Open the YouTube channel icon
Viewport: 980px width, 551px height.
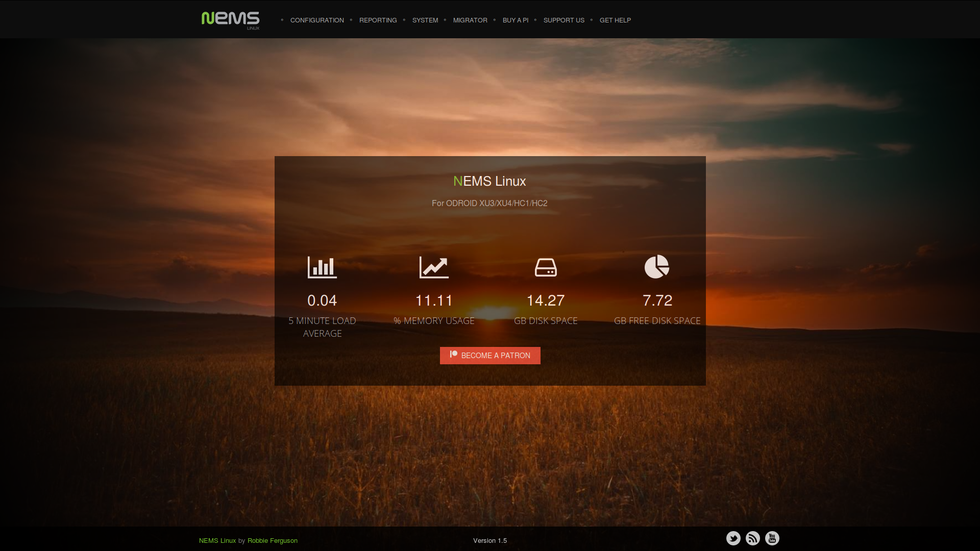[x=772, y=538]
